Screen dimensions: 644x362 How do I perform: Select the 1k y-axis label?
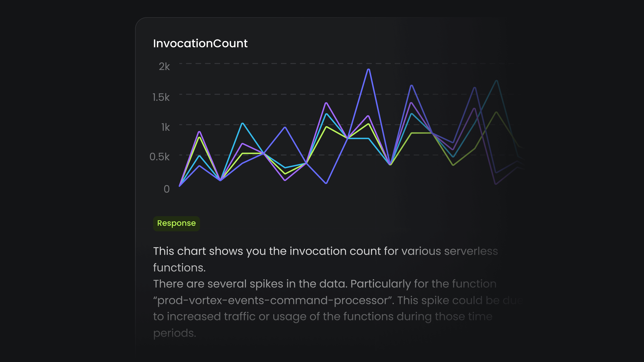(x=166, y=127)
